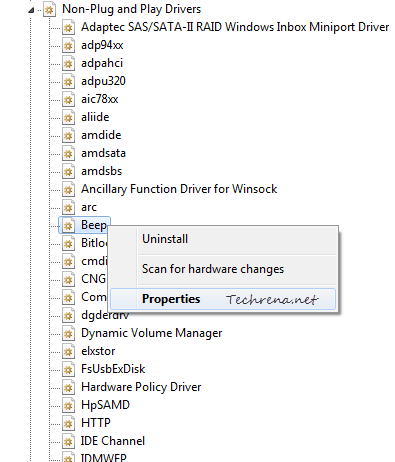Open Properties from the context menu
The image size is (395, 462).
[x=223, y=299]
